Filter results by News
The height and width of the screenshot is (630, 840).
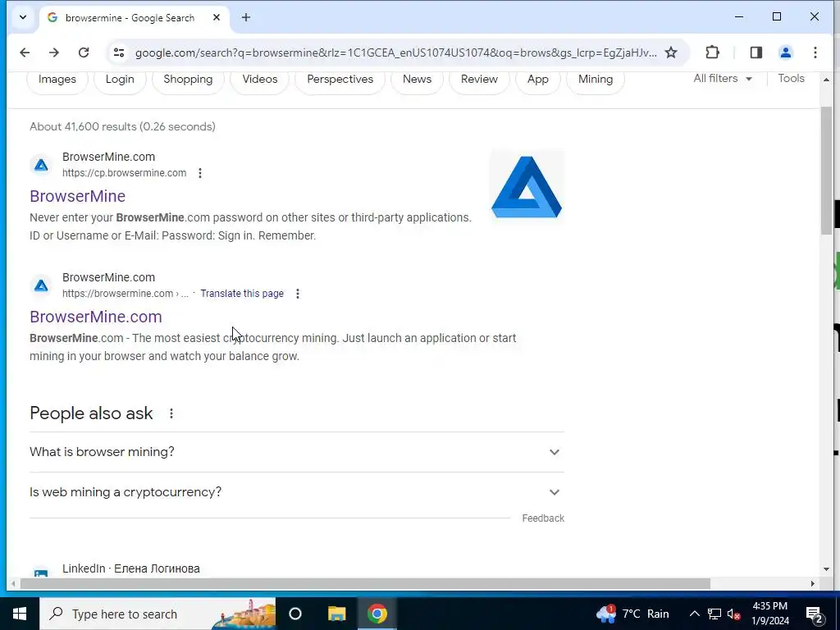(417, 80)
